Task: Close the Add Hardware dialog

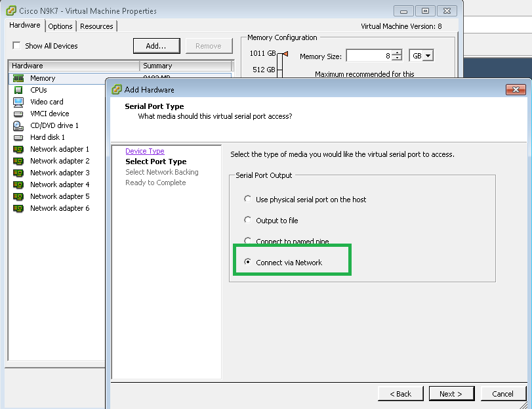Action: point(516,89)
